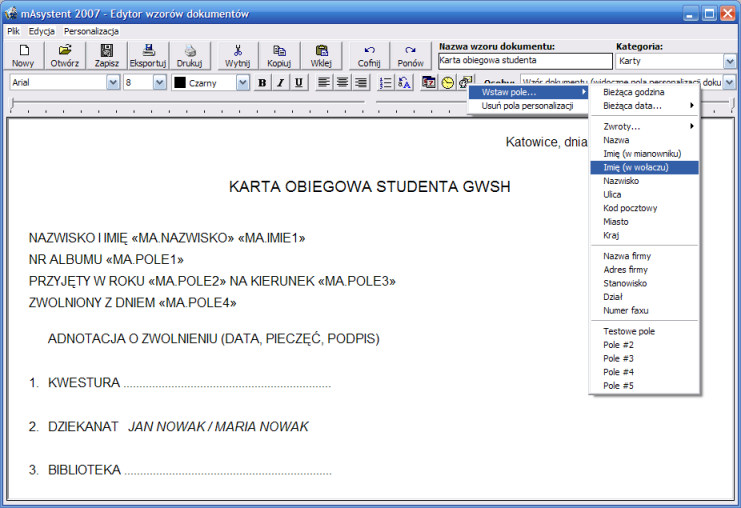Insert current date via calendar icon
This screenshot has width=741, height=508.
(429, 82)
